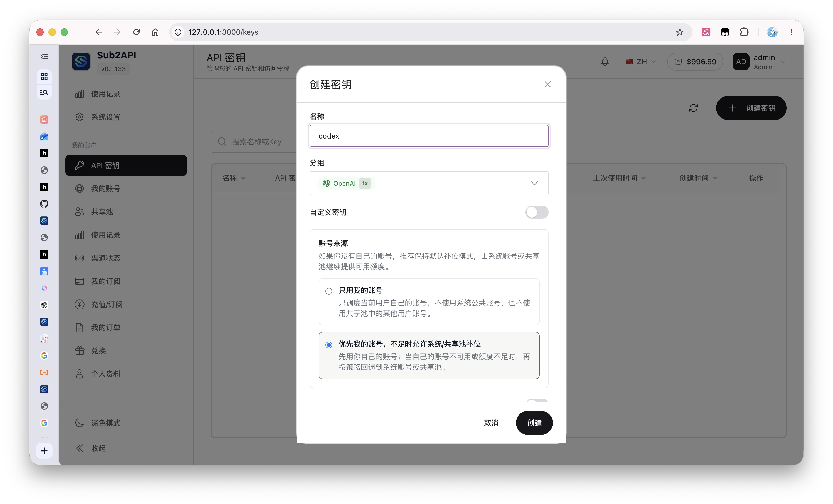
Task: Open the ZH language dropdown
Action: (x=640, y=62)
